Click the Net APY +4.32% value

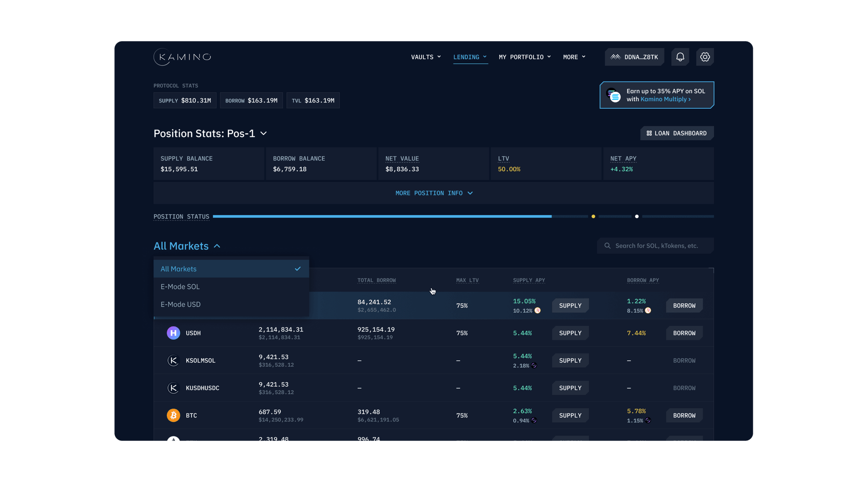[x=621, y=169]
